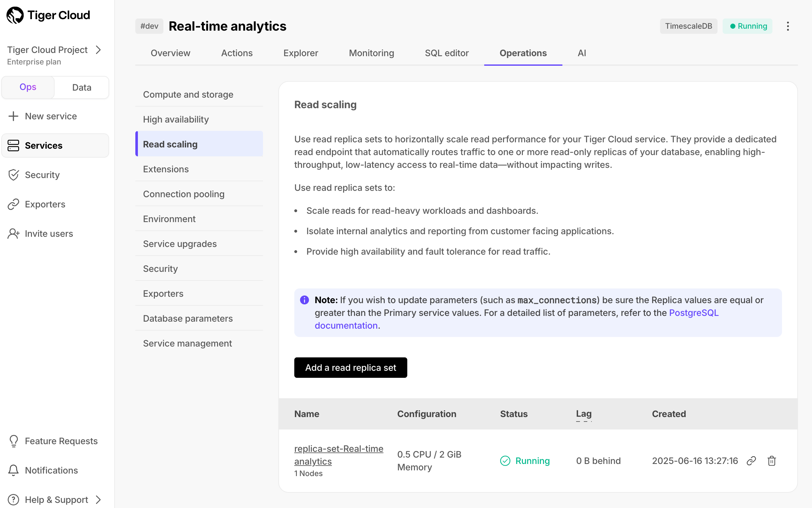Click the Invite users person icon
The height and width of the screenshot is (508, 812).
(13, 234)
